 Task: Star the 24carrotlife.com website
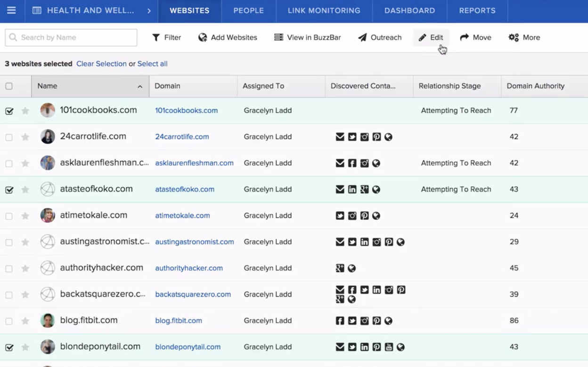pyautogui.click(x=25, y=137)
